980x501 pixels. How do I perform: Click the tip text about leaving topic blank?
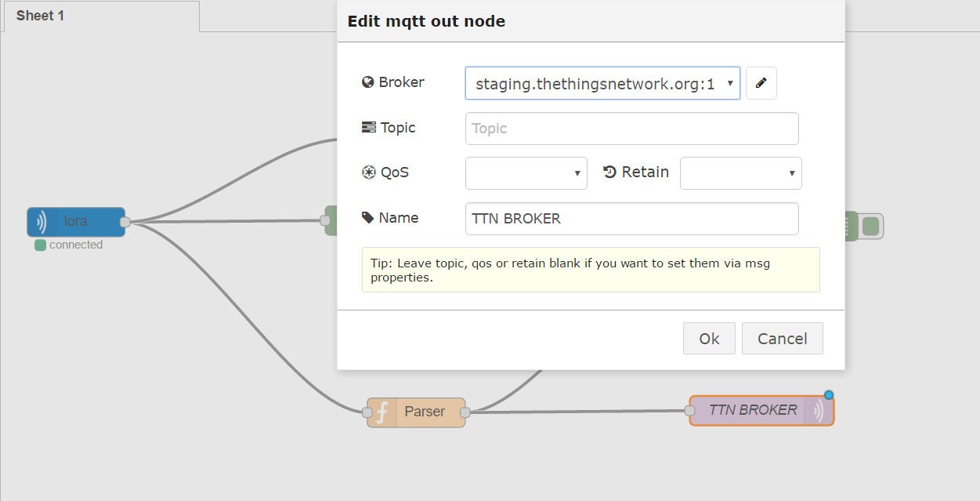(570, 270)
